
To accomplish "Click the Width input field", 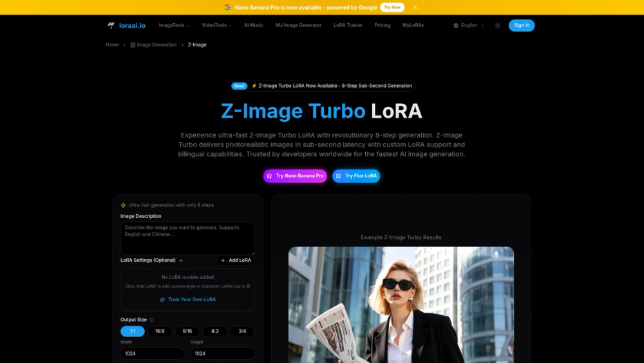I will 153,353.
